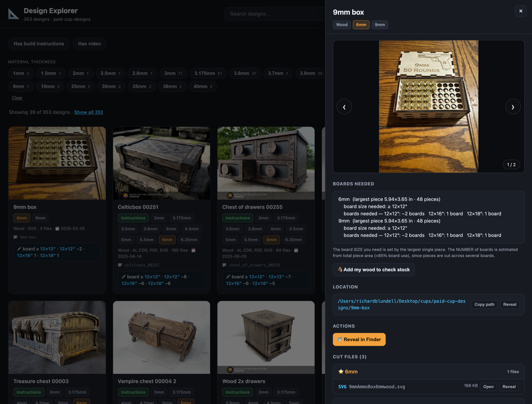Click SVG badge of 9mmAmmoBox6mmwood.svg
The height and width of the screenshot is (404, 532).
[342, 387]
